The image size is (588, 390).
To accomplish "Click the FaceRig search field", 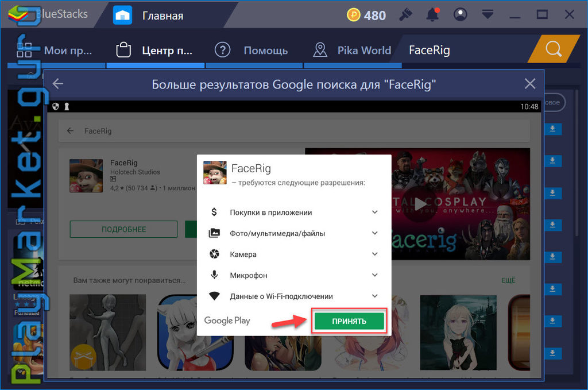I will [294, 131].
